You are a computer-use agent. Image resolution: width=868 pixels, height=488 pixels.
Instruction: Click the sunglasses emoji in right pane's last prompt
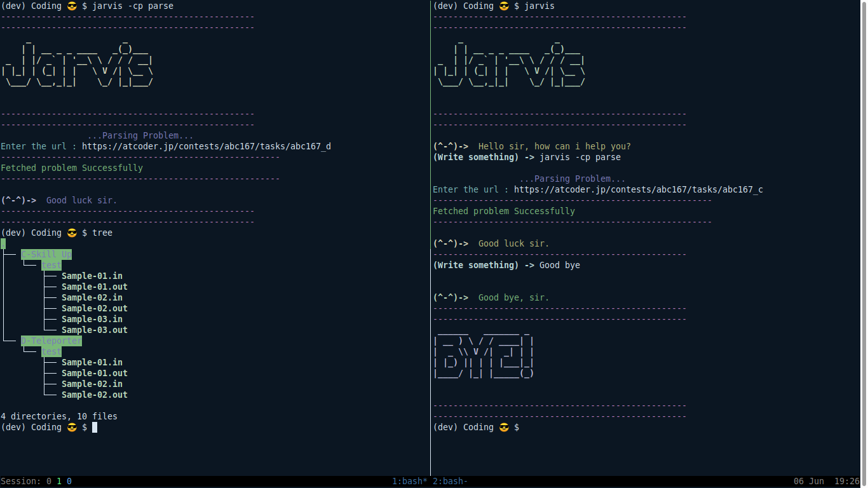click(504, 427)
